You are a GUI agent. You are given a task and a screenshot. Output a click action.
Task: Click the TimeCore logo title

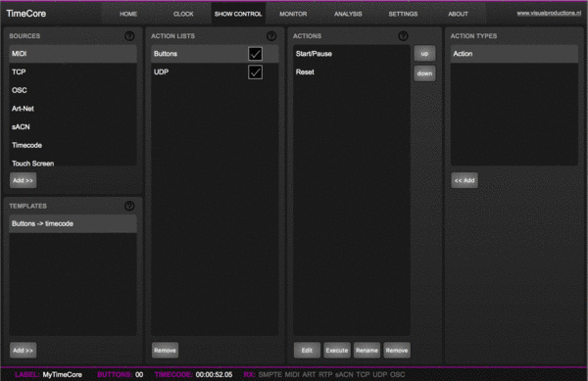click(x=26, y=14)
